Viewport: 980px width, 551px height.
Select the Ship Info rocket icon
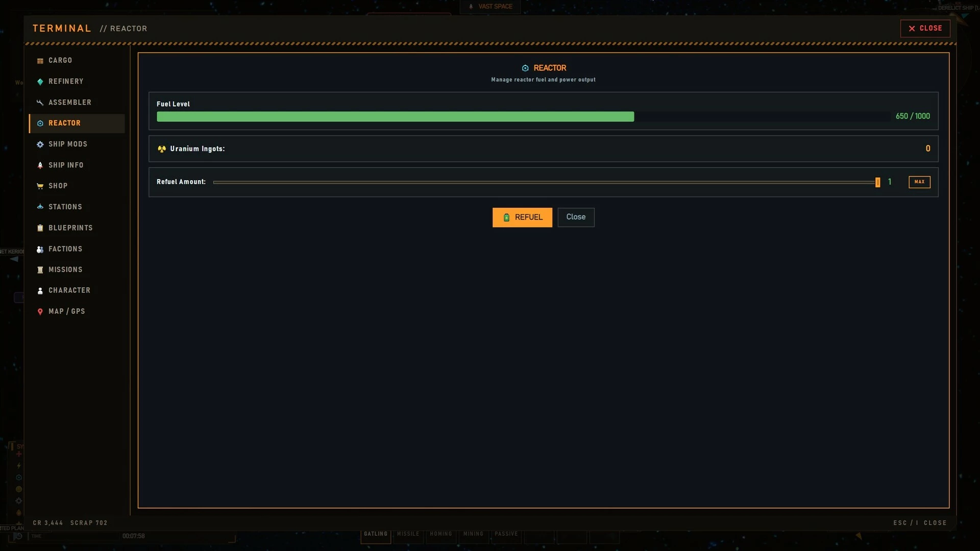40,165
